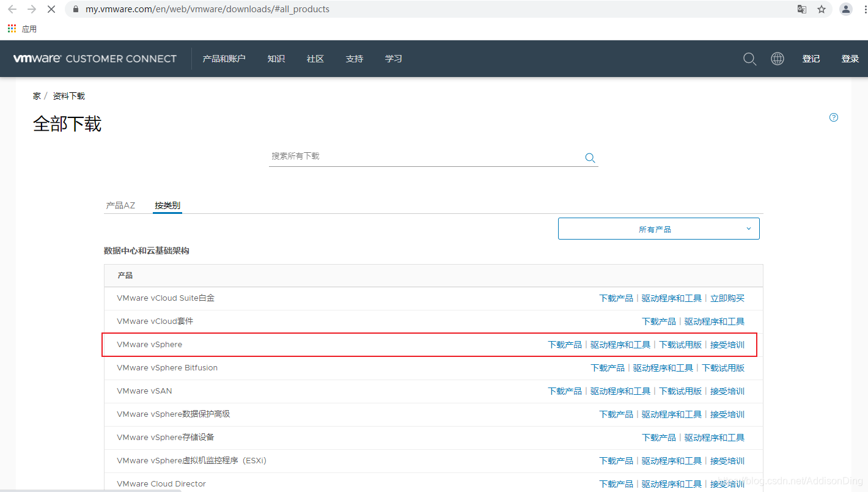Open the Chrome profile avatar icon
Viewport: 868px width, 492px height.
pos(846,9)
